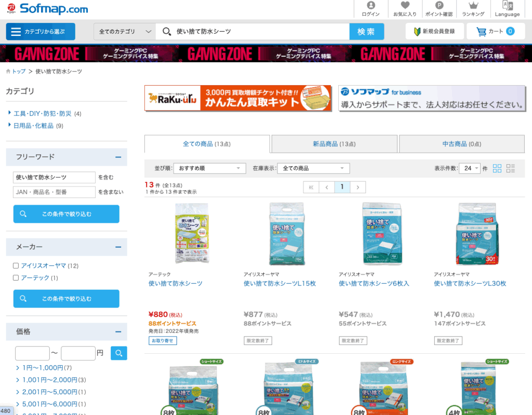Screen dimensions: 532x415
Task: Open the ミドルサイズ product thumbnail
Action: [287, 387]
